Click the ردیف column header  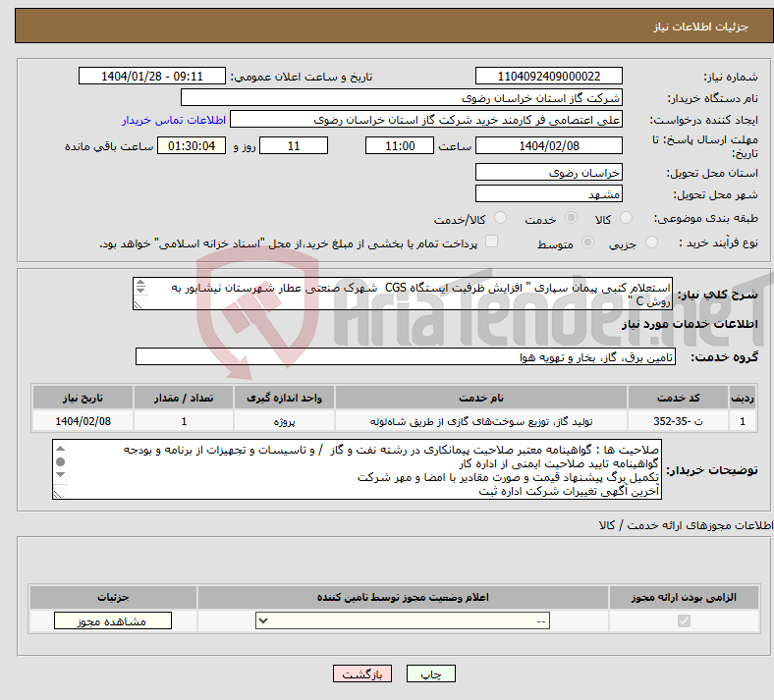[x=743, y=398]
